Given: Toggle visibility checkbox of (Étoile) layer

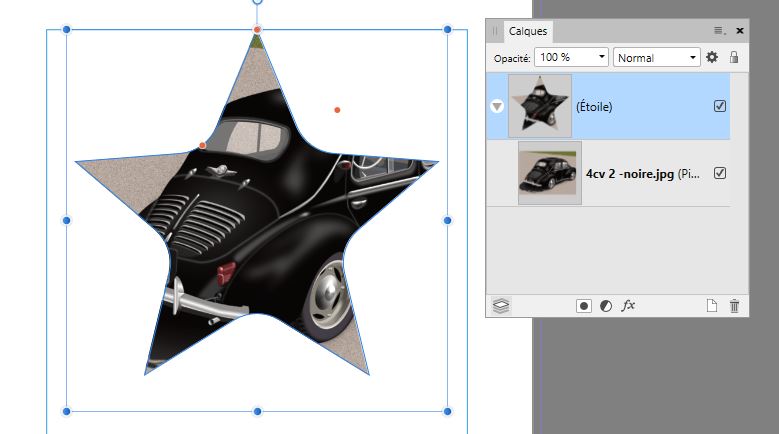Looking at the screenshot, I should tap(720, 106).
